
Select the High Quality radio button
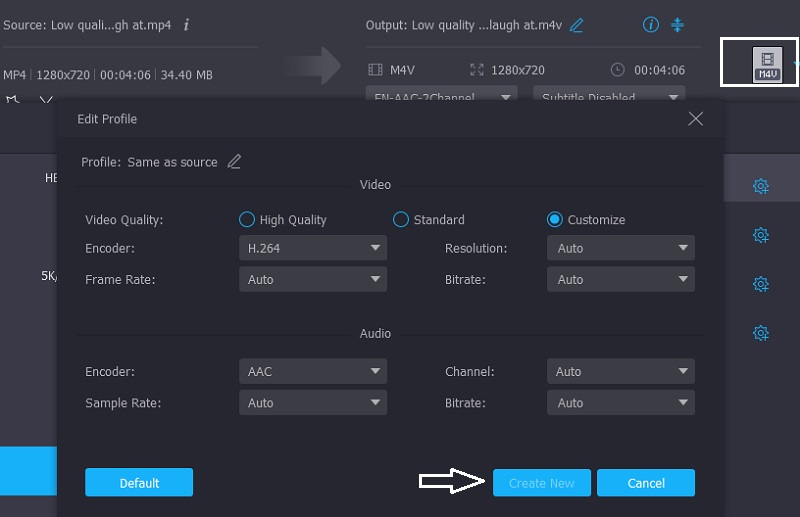247,220
